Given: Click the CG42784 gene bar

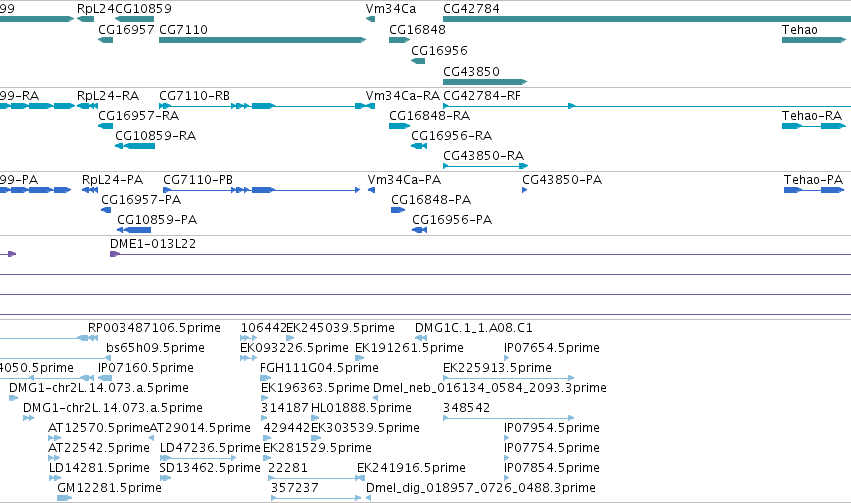Looking at the screenshot, I should coord(647,19).
